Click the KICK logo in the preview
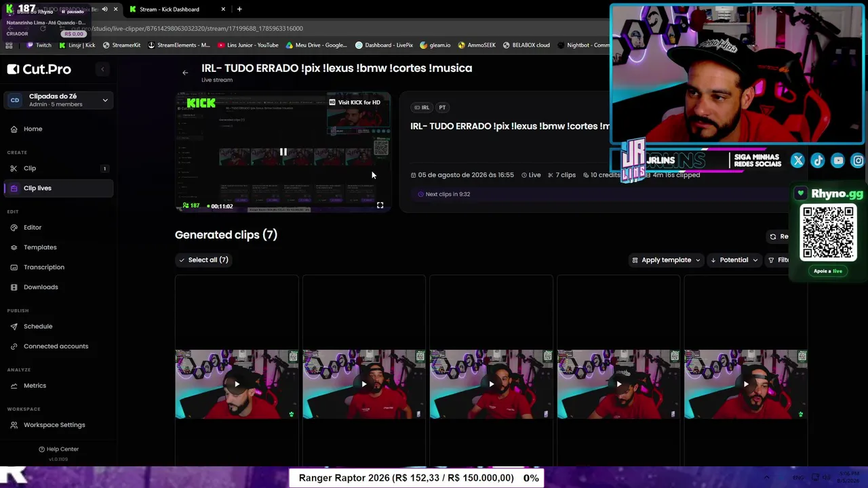 (201, 103)
